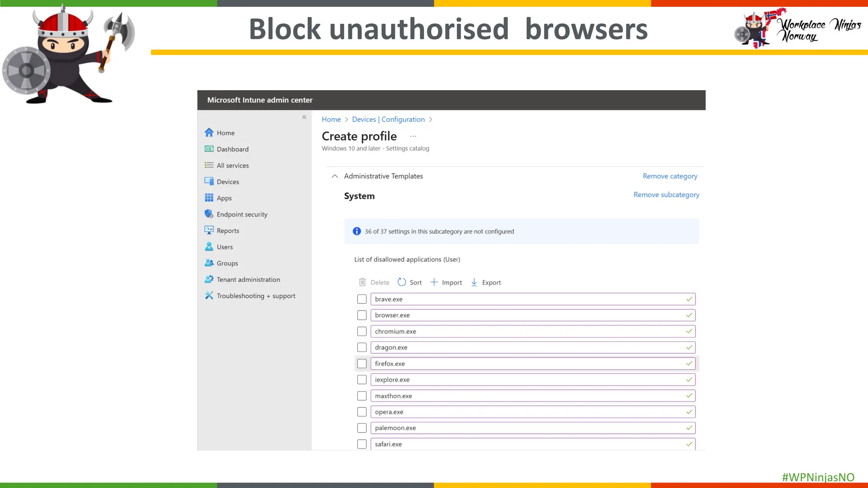The height and width of the screenshot is (488, 868).
Task: Click the Endpoint security shield icon
Action: click(209, 214)
